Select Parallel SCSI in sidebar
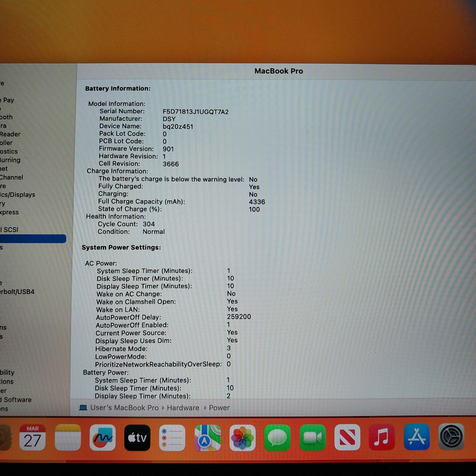476x476 pixels. pyautogui.click(x=9, y=230)
